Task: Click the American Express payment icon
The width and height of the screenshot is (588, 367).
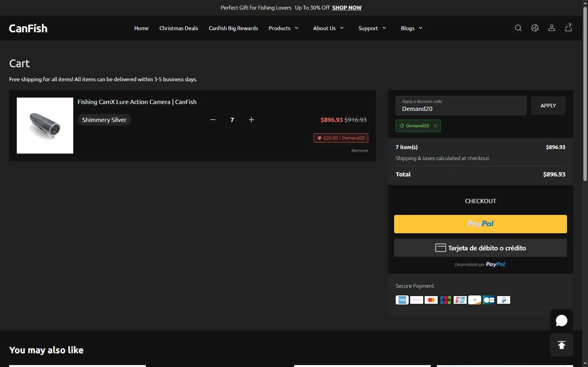Action: 402,300
